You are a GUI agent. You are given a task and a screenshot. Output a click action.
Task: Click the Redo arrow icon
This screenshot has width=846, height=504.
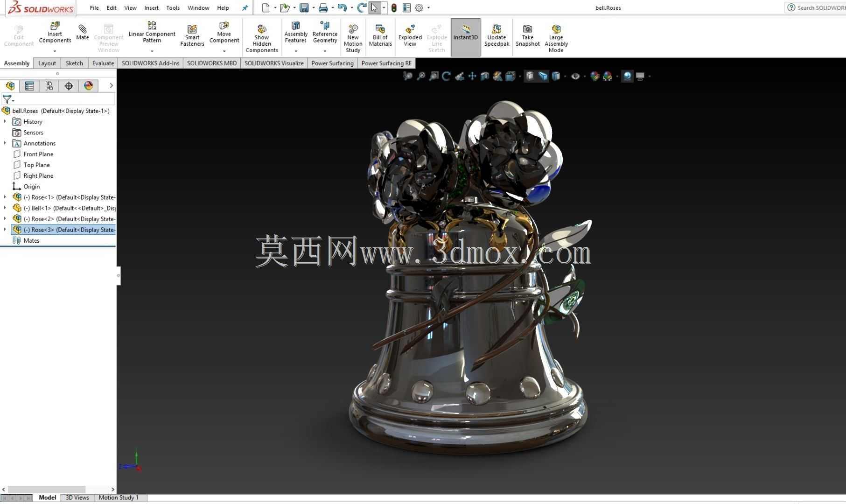coord(361,8)
